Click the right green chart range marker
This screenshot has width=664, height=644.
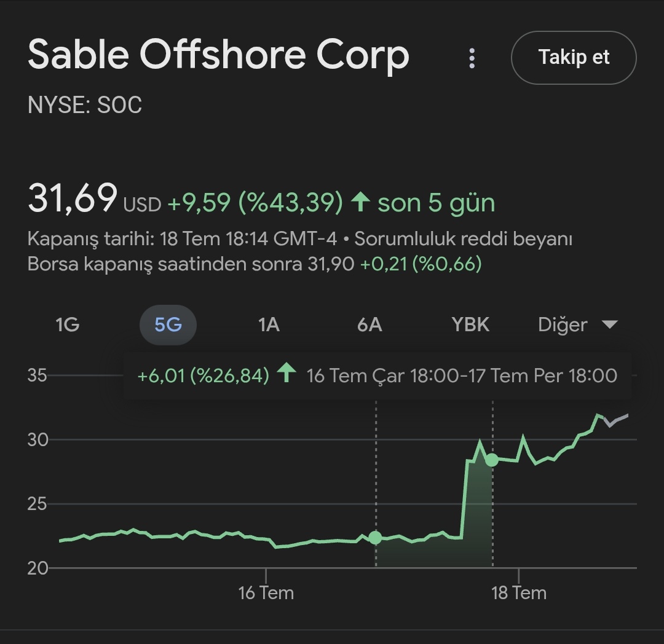coord(492,460)
